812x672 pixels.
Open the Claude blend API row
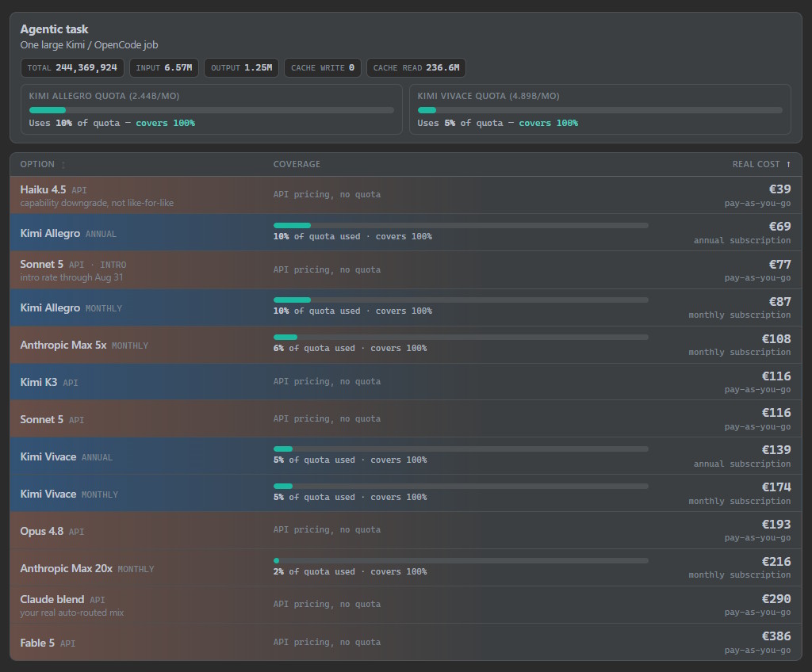[x=405, y=605]
